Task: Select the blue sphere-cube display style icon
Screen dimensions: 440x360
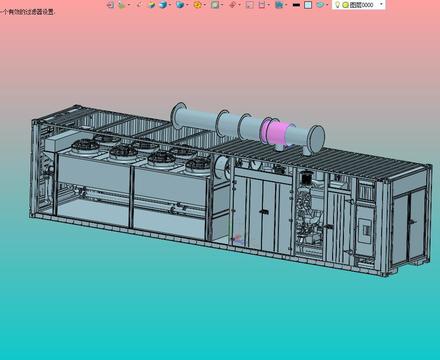Action: point(163,5)
